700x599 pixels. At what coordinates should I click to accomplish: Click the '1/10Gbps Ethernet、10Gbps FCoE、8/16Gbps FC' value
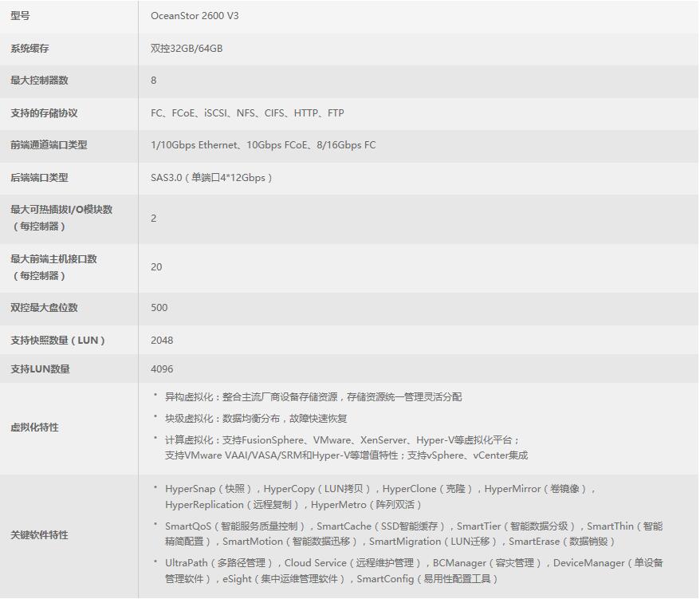pos(263,145)
